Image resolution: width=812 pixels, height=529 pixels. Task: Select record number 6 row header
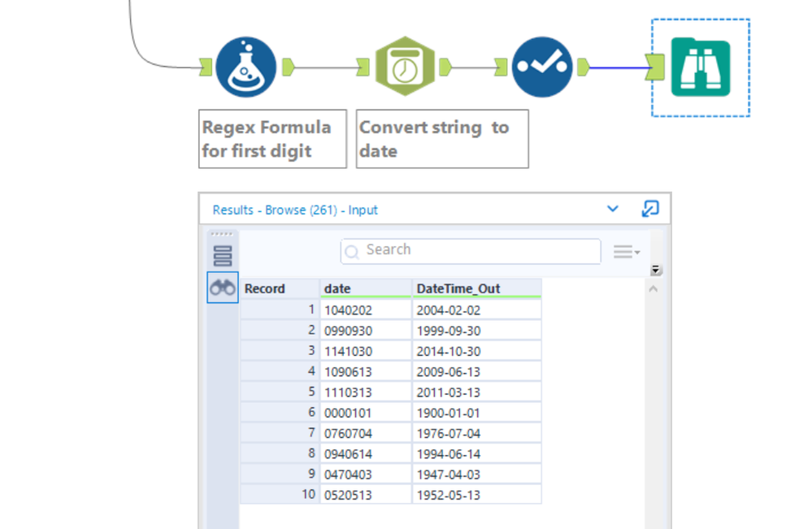click(x=280, y=413)
